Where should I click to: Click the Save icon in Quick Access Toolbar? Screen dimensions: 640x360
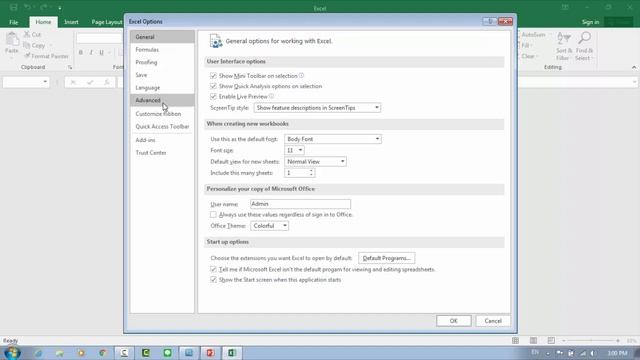point(13,7)
